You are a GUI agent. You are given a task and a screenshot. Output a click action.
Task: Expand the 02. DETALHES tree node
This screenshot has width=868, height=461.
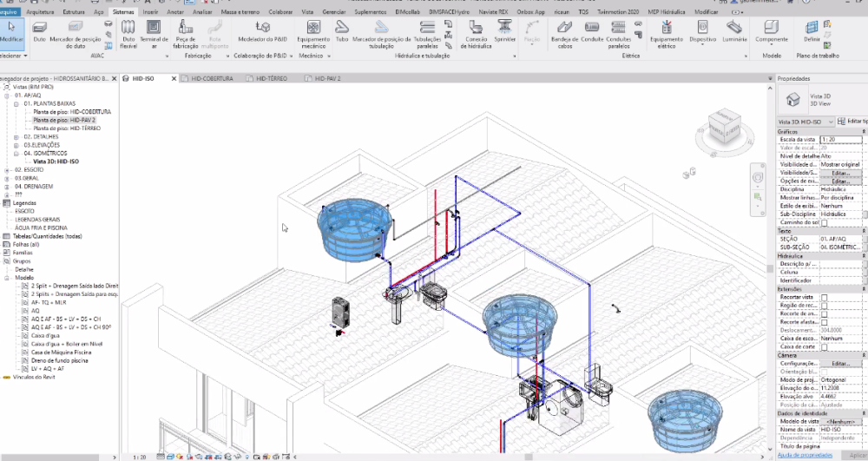(x=16, y=136)
